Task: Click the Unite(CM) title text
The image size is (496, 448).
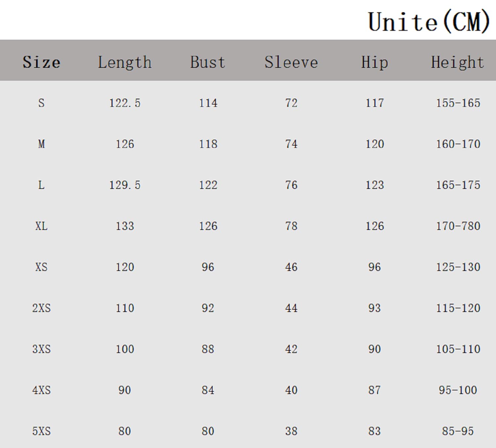Action: click(429, 22)
